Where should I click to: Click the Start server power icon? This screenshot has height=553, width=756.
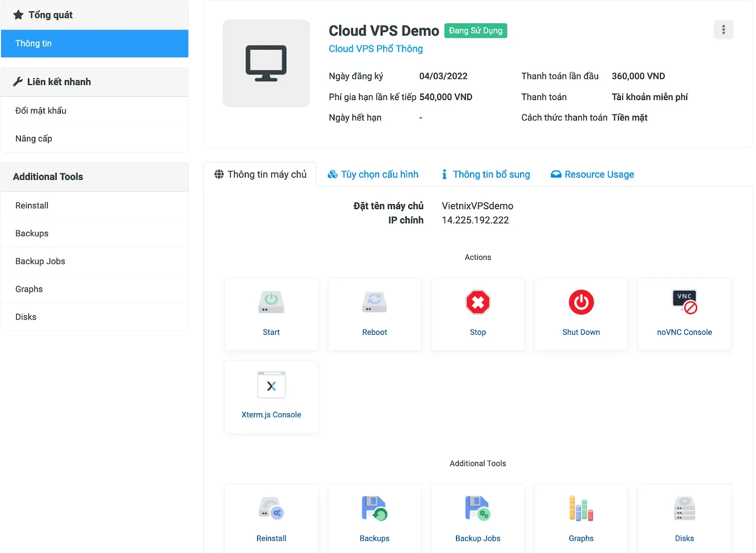[271, 302]
